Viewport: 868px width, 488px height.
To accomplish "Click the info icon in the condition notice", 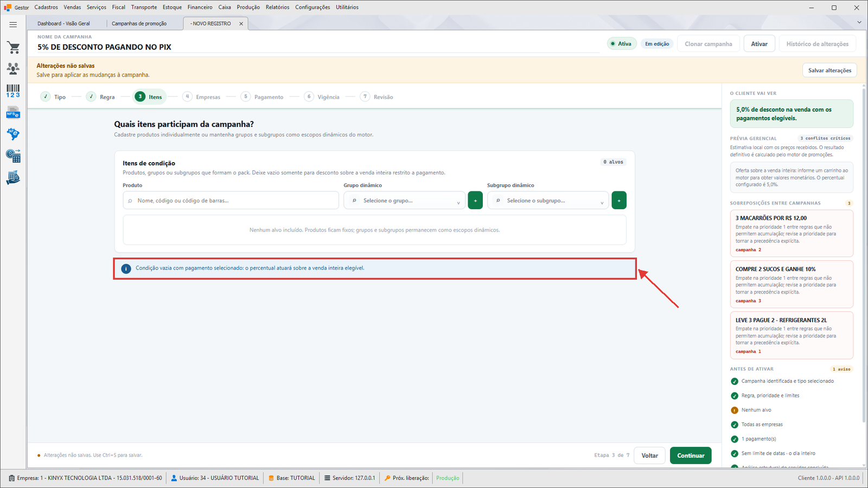I will 126,268.
